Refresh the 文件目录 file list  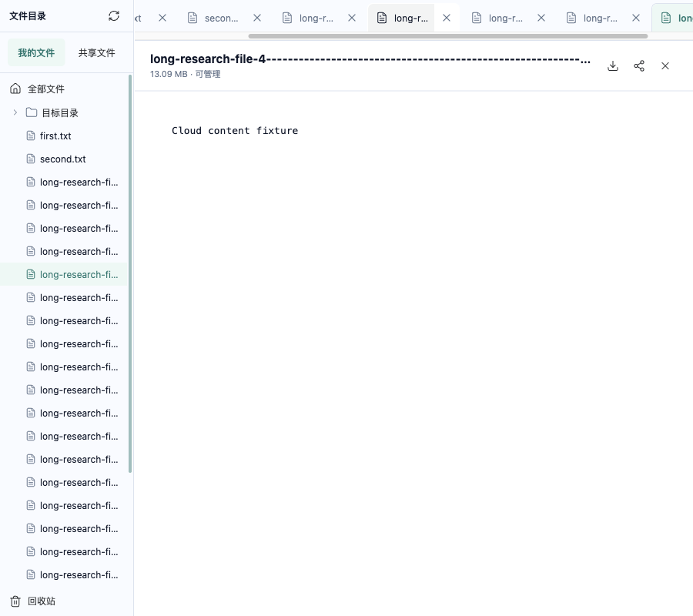point(114,16)
